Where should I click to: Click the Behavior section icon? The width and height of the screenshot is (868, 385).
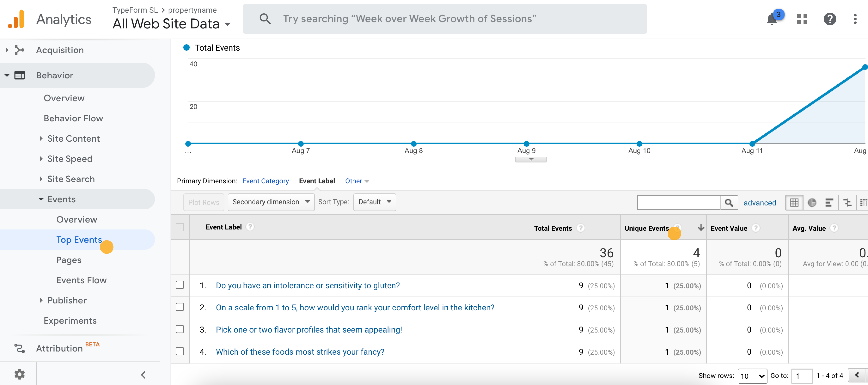(20, 75)
